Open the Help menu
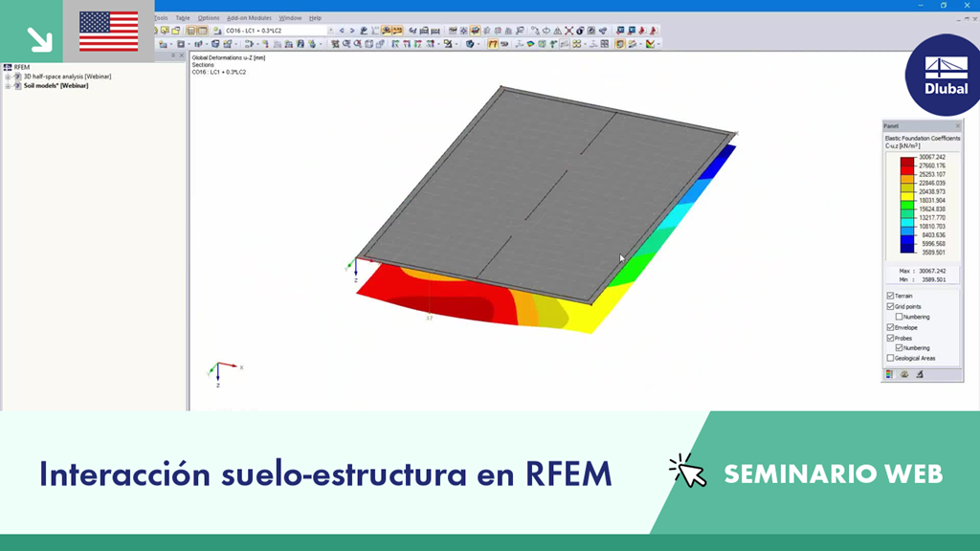Viewport: 980px width, 551px height. coord(315,18)
